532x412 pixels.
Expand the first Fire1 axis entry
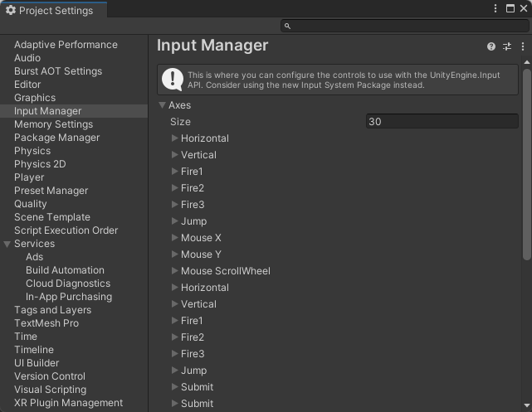click(x=175, y=171)
